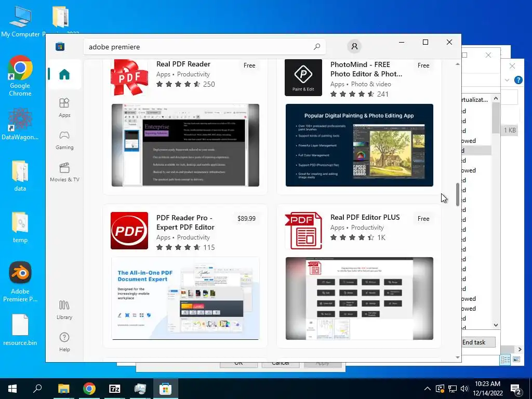
Task: Open the Real PDF Editor PLUS screenshot
Action: coord(360,299)
